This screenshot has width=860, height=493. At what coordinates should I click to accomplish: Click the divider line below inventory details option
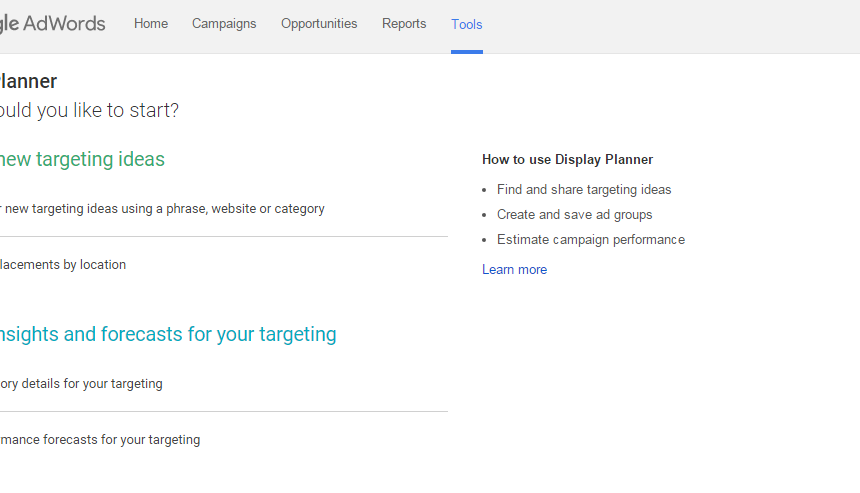click(x=224, y=411)
